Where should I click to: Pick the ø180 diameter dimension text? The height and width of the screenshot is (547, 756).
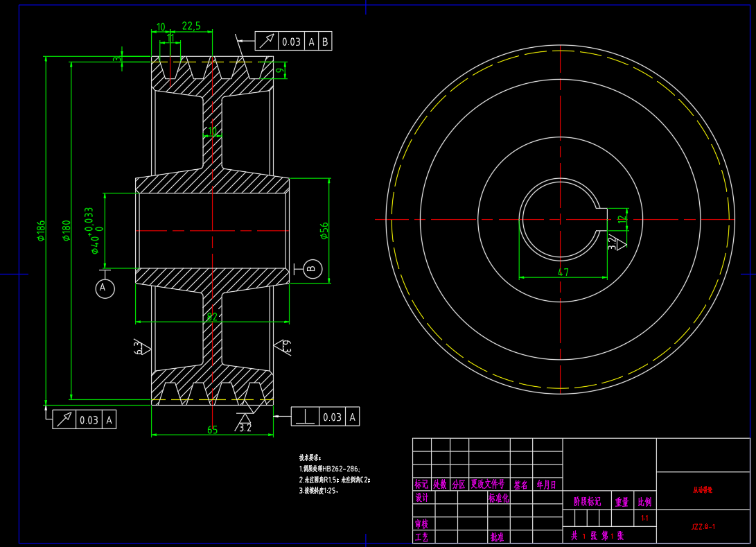pos(67,230)
